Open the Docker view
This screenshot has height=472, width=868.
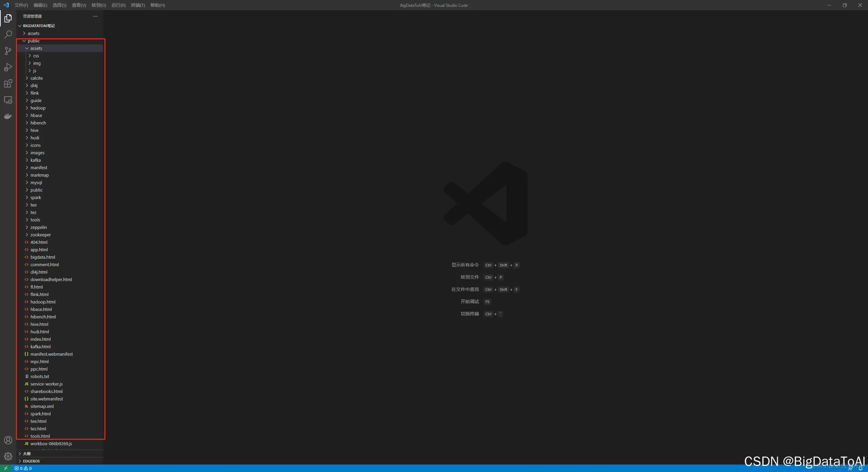(8, 116)
